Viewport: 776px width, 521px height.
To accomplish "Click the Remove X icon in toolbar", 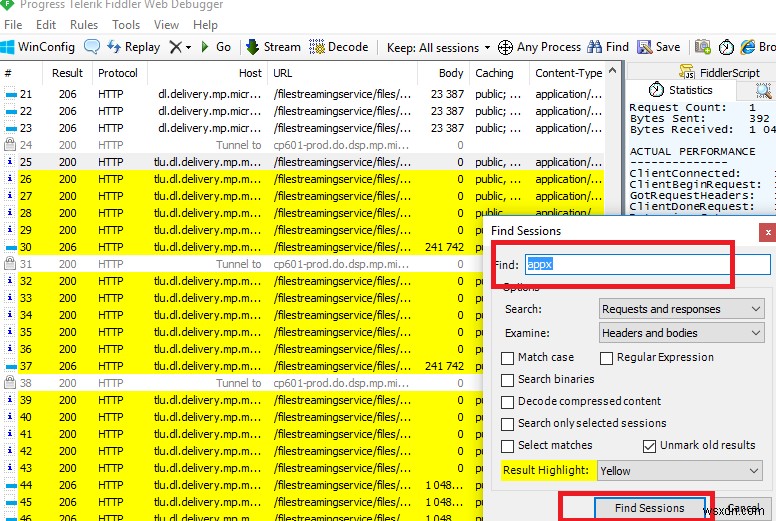I will click(175, 47).
